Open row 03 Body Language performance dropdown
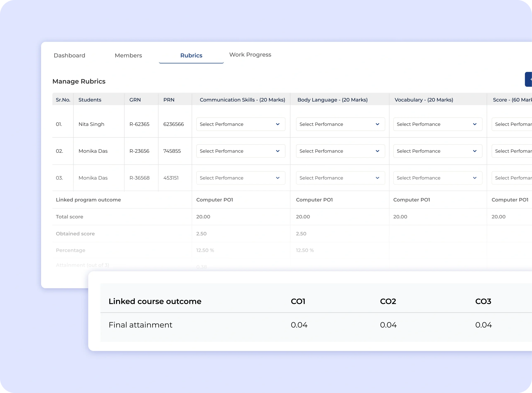 [340, 178]
